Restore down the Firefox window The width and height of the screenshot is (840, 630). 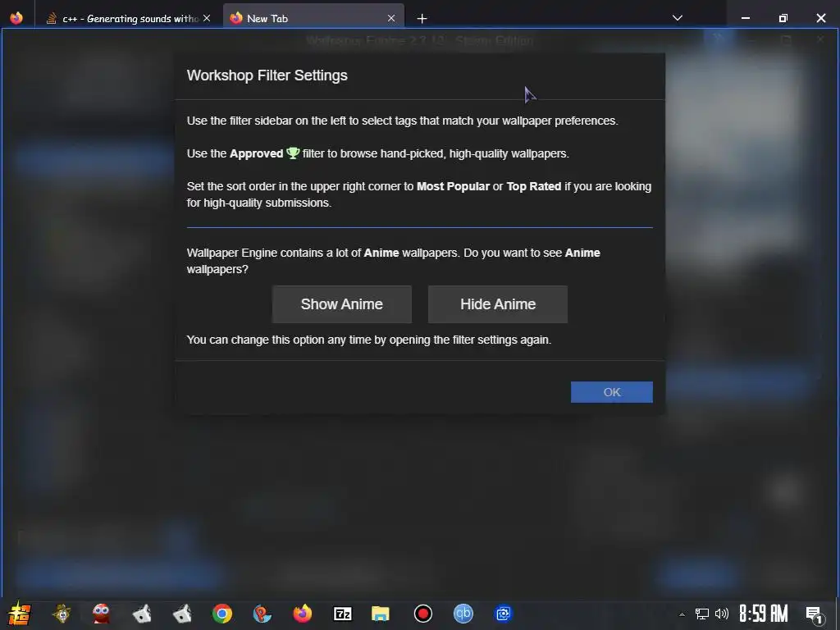click(x=783, y=18)
